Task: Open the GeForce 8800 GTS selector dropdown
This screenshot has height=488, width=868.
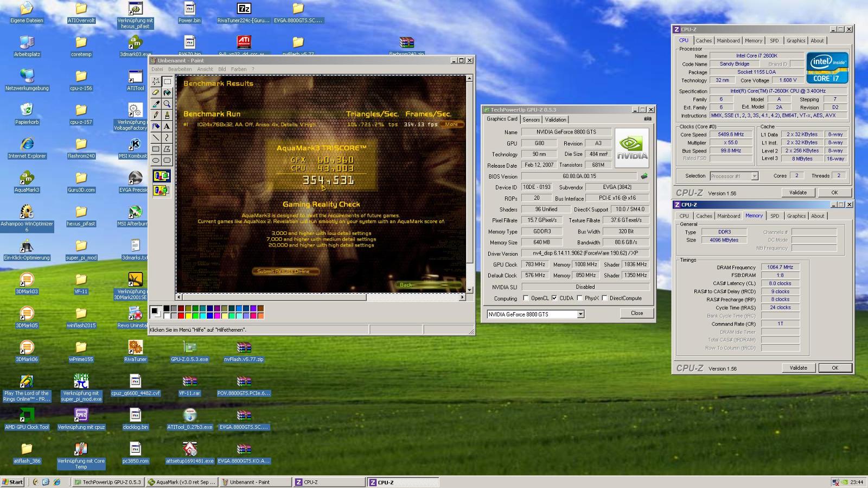Action: click(580, 314)
